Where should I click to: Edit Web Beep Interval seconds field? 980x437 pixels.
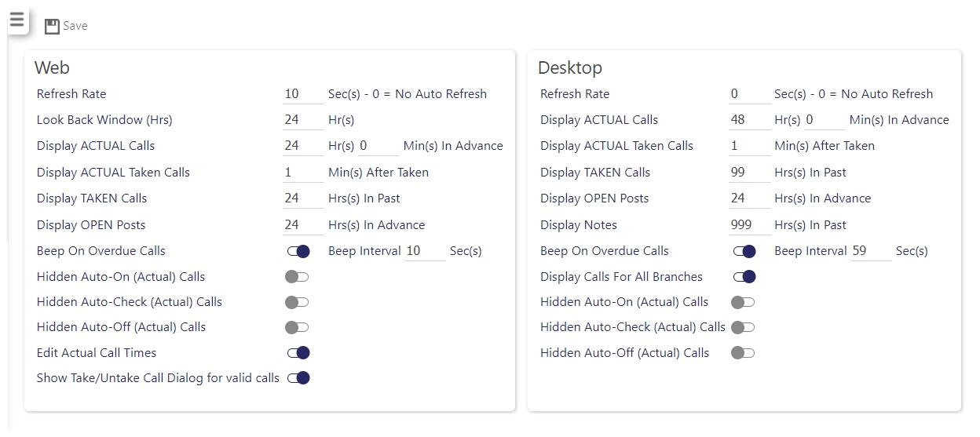coord(425,251)
